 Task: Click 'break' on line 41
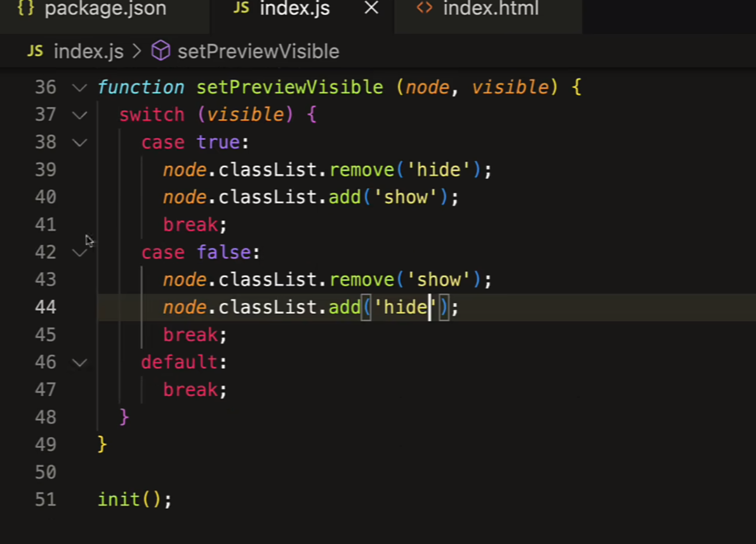click(x=191, y=225)
